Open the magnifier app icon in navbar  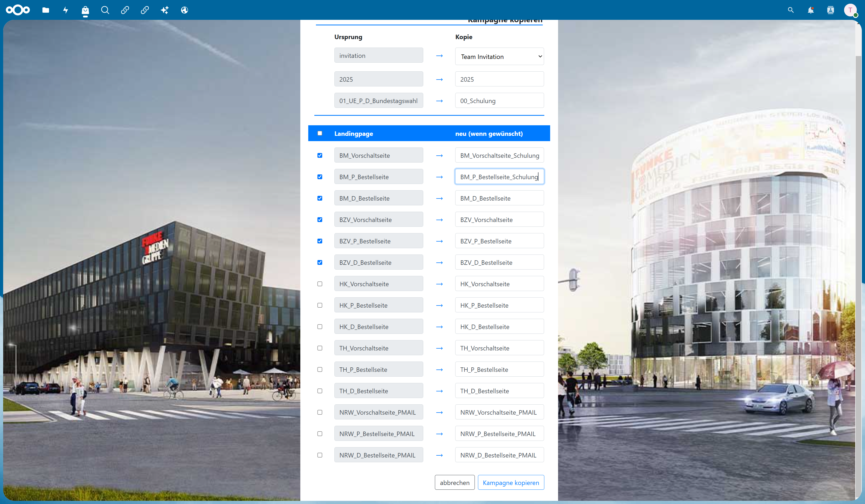point(105,10)
